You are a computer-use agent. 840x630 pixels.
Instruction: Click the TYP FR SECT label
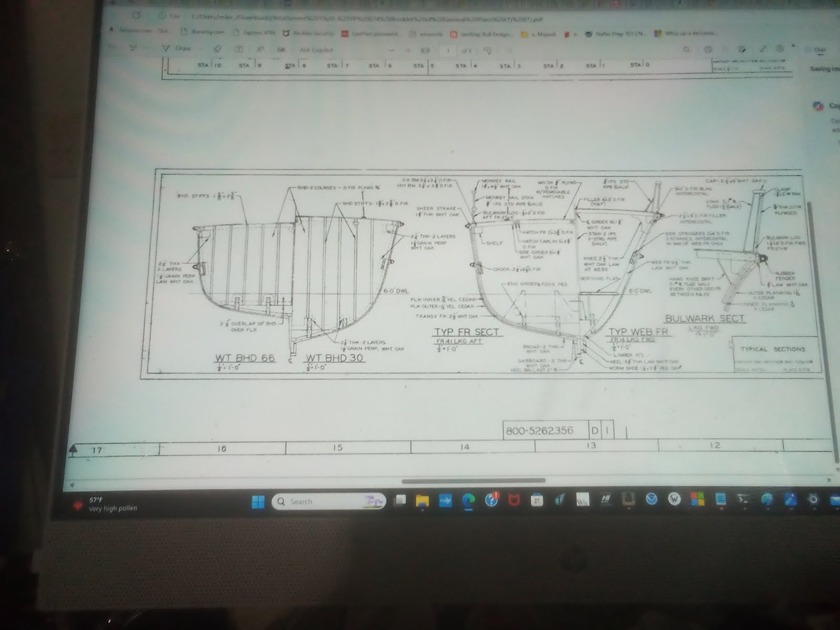click(466, 332)
